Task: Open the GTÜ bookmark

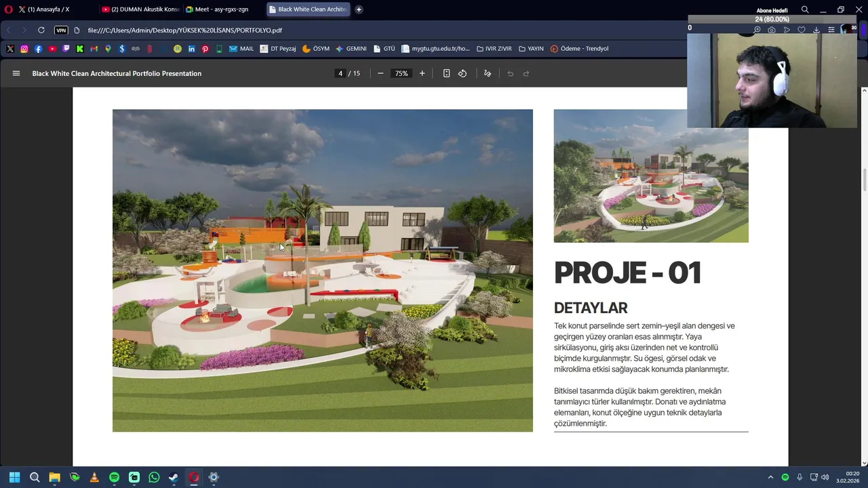Action: 384,49
